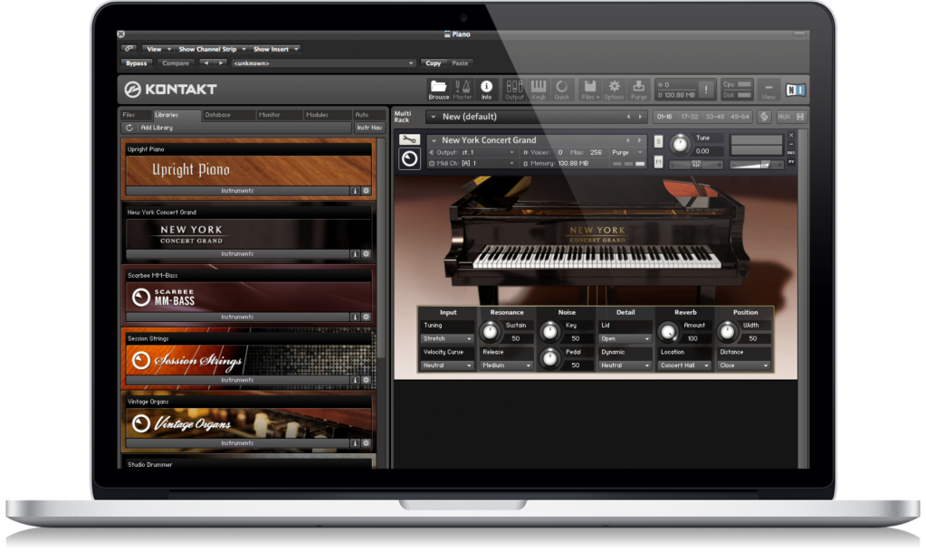Open the Velocity Curve Neutral dropdown
The width and height of the screenshot is (926, 560).
(447, 365)
